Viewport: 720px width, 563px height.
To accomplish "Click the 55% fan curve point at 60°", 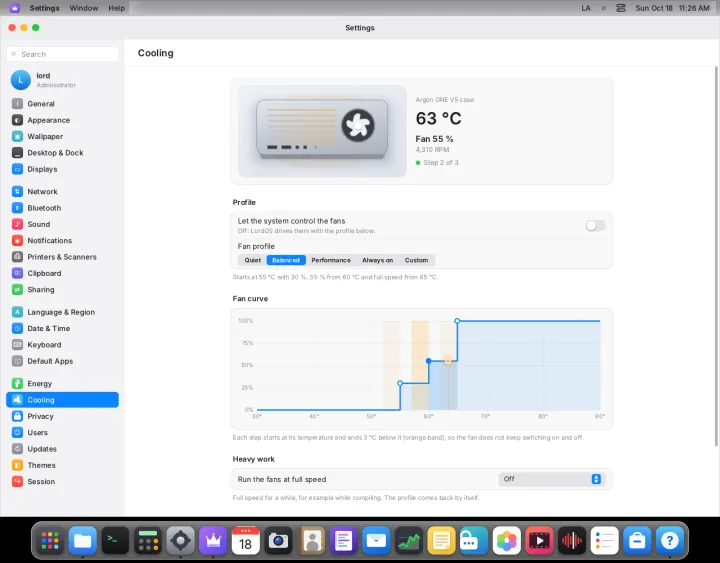I will click(428, 361).
